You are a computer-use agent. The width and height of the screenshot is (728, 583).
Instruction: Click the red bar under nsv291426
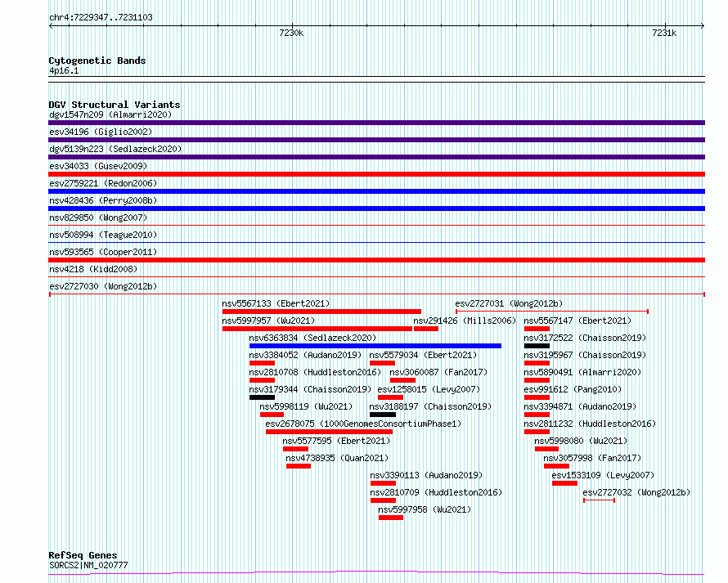[425, 329]
